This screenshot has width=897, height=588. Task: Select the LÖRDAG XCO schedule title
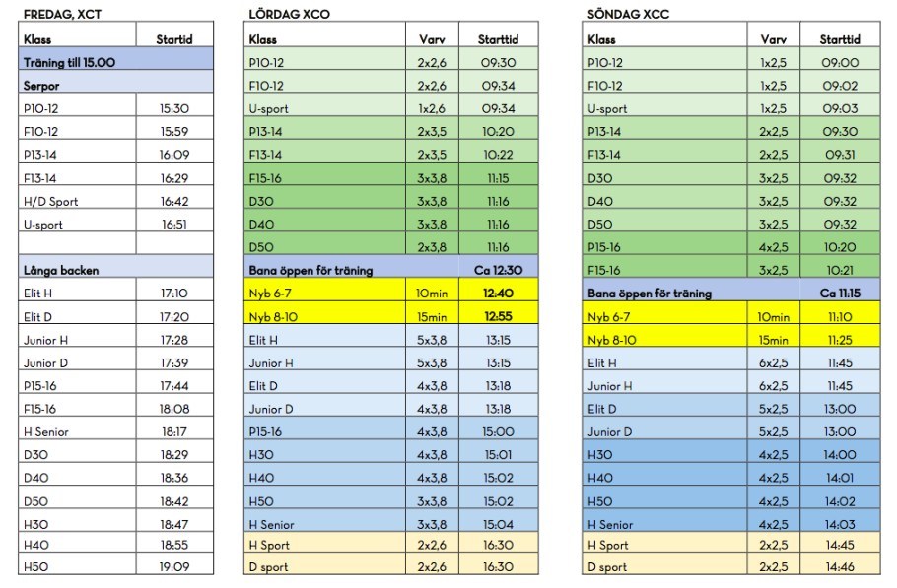click(290, 15)
